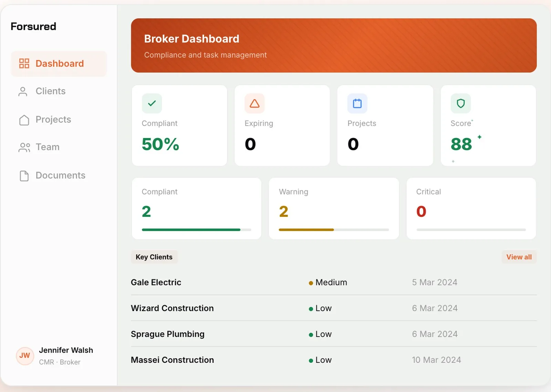Click the green Compliant progress bar
Screen dimensions: 551x392
(196, 230)
